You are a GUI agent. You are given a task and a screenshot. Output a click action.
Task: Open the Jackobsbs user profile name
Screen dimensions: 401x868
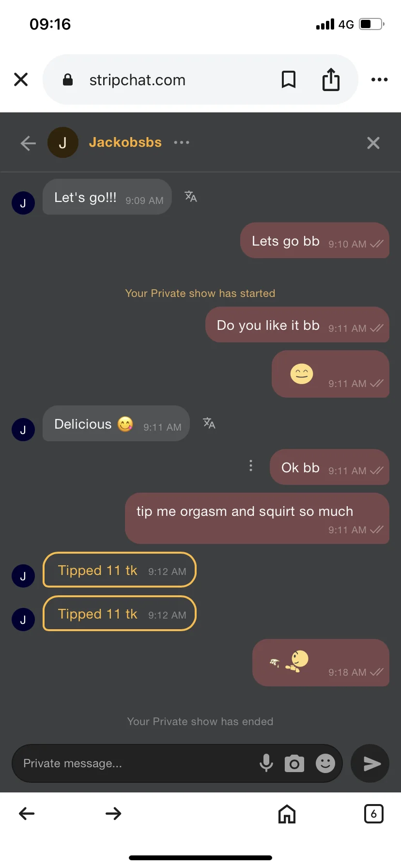125,142
